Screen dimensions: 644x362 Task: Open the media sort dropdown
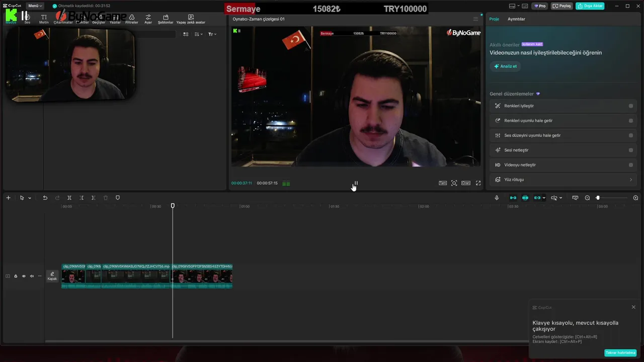click(x=198, y=34)
